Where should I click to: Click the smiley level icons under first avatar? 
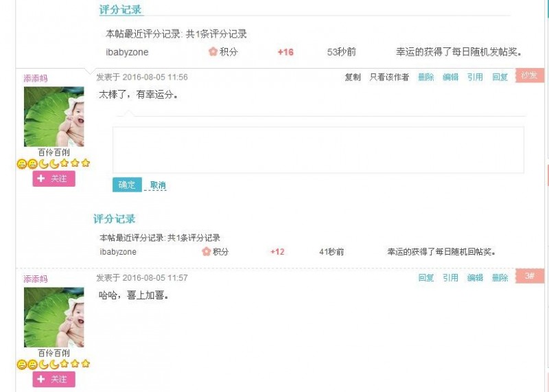pyautogui.click(x=27, y=163)
